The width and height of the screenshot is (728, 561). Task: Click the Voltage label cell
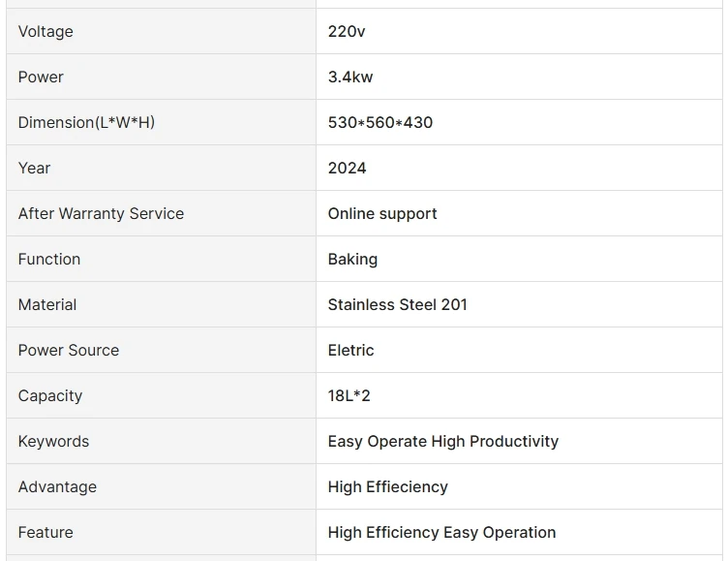[45, 32]
